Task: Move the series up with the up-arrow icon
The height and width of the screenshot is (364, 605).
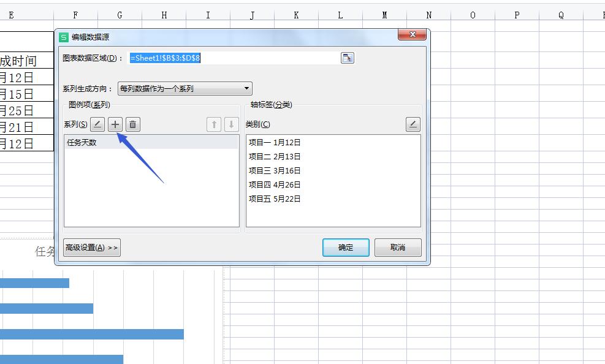Action: [x=214, y=124]
